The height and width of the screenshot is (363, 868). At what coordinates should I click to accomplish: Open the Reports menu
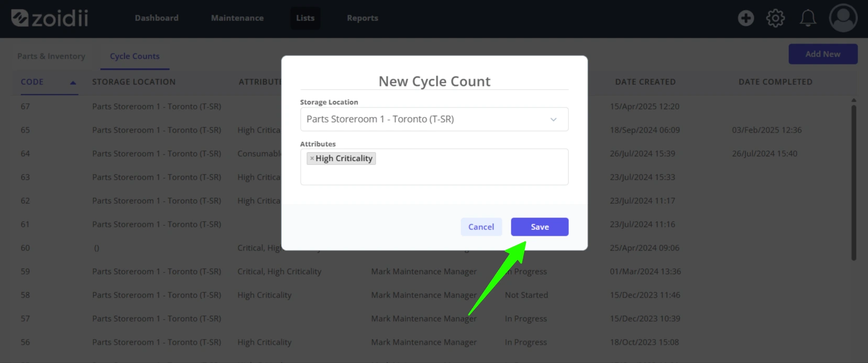click(362, 18)
